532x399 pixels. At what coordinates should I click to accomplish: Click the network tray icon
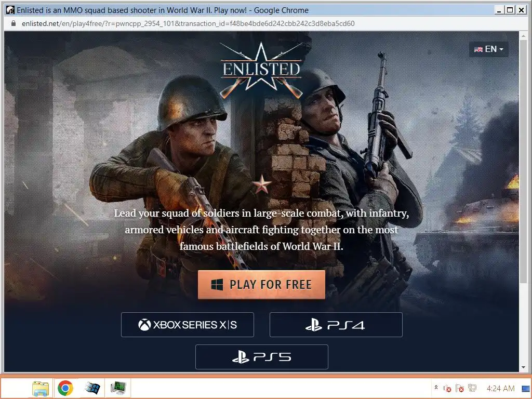pyautogui.click(x=472, y=388)
